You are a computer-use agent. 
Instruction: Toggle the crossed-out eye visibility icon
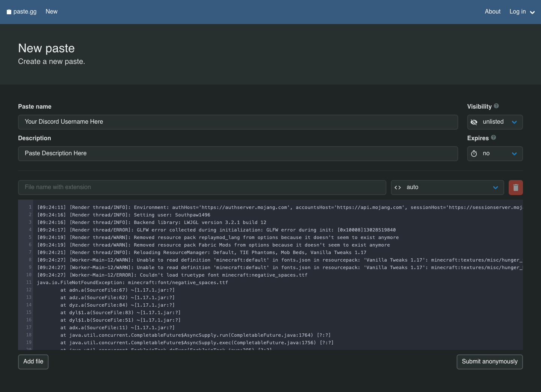474,122
